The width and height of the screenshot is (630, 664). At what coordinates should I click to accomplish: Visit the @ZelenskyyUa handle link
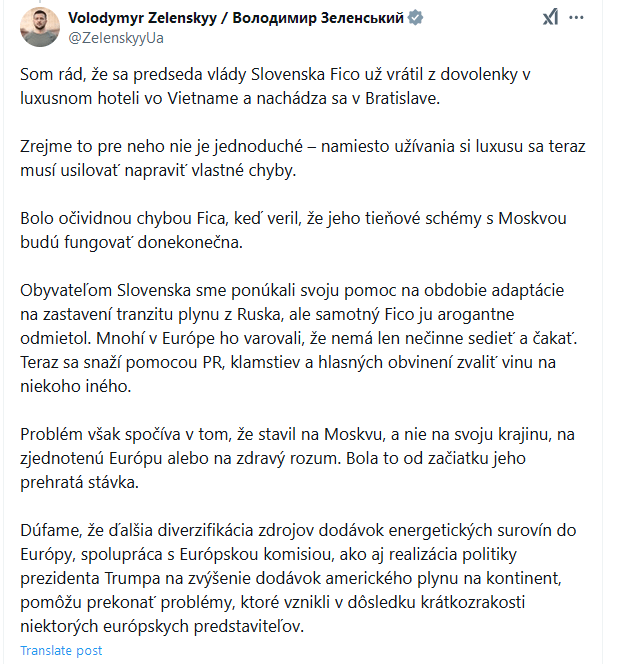[x=116, y=38]
